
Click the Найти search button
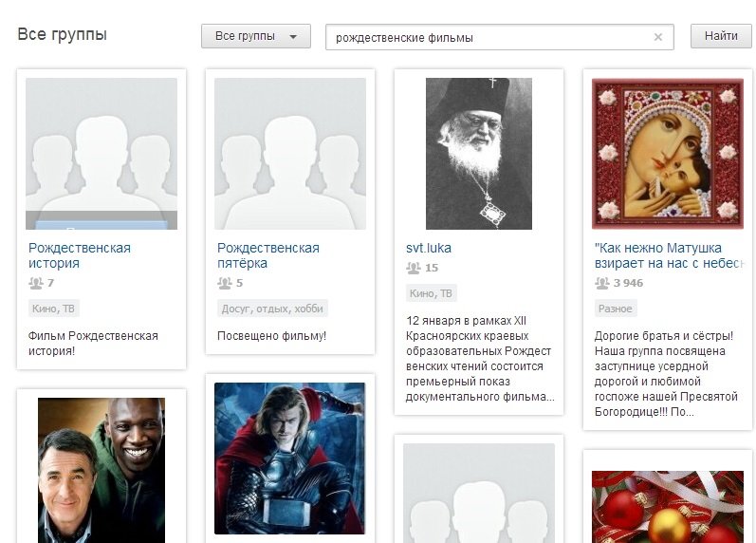tap(721, 36)
